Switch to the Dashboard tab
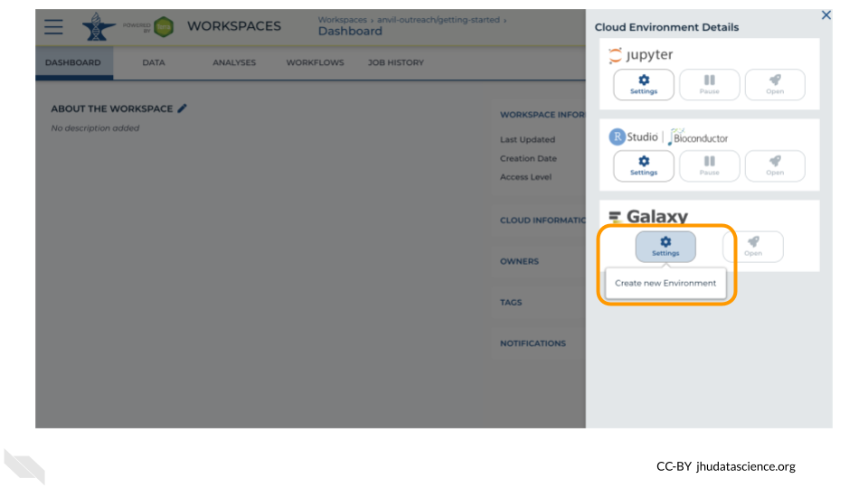Viewport: 868px width, 488px height. tap(73, 62)
